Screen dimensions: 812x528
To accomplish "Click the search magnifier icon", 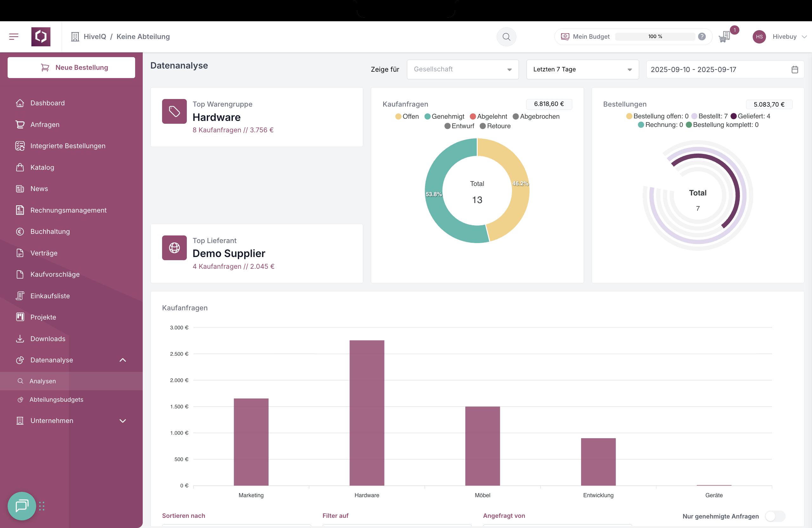I will (x=506, y=36).
